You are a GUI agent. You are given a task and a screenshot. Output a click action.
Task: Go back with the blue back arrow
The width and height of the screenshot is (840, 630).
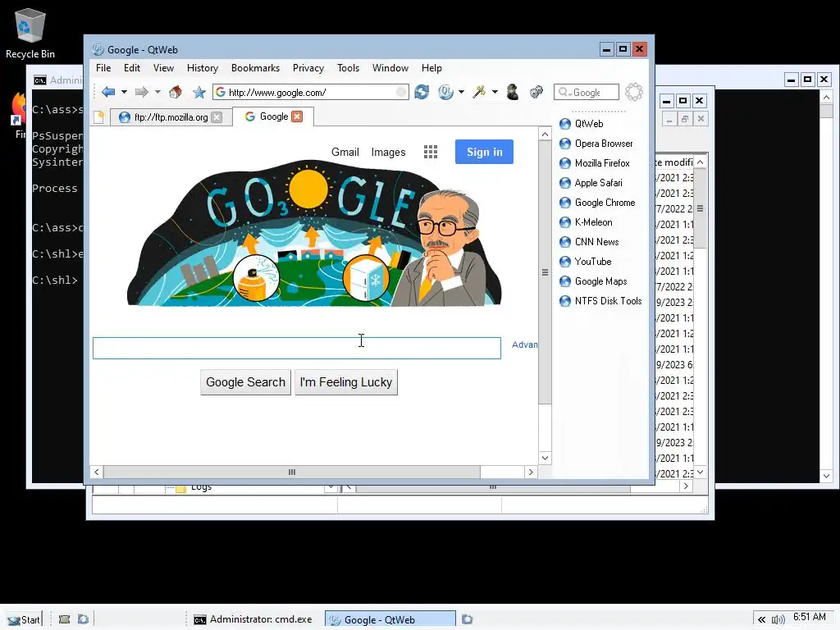pos(108,92)
